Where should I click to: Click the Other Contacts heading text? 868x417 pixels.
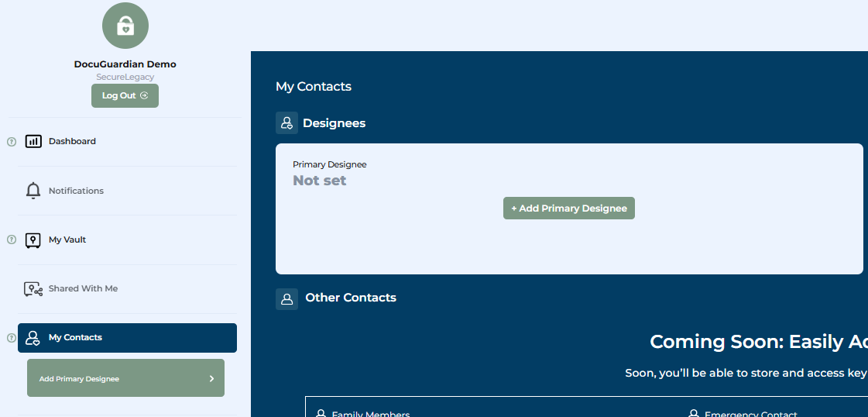pos(351,298)
